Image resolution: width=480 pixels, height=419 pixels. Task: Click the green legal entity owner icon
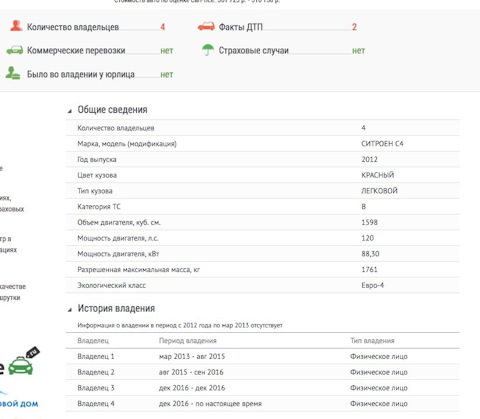pos(13,73)
